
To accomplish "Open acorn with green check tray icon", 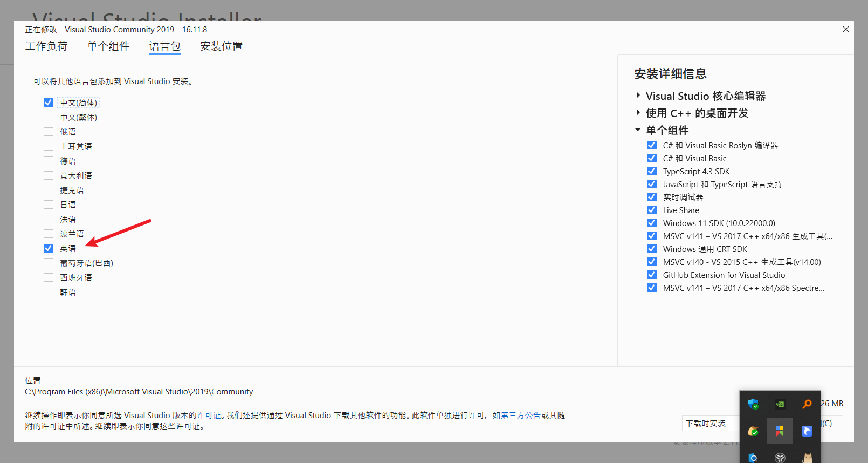I will pos(753,431).
